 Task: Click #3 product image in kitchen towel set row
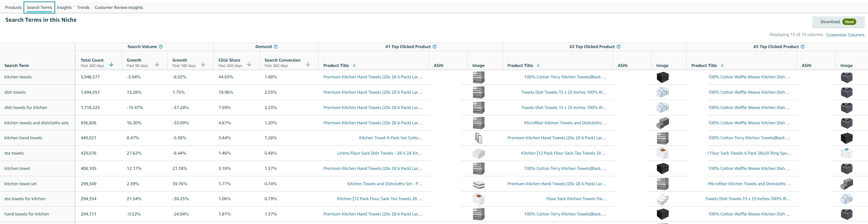pos(846,184)
